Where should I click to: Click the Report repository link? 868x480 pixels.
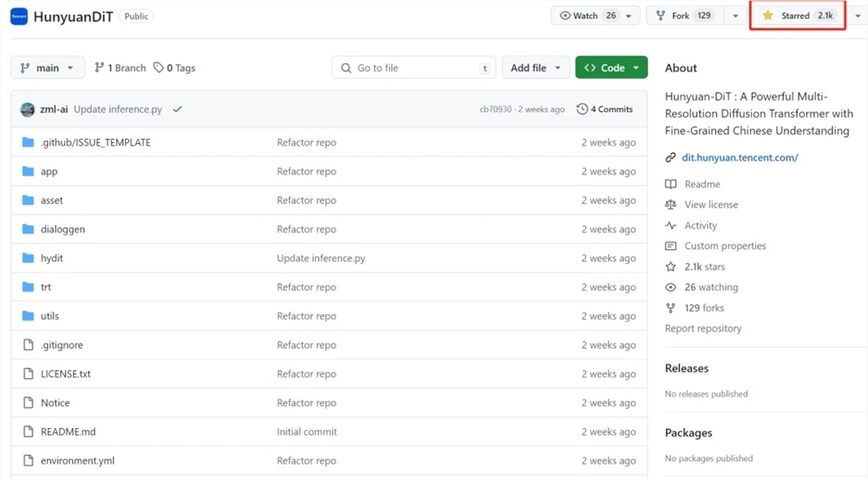(703, 328)
